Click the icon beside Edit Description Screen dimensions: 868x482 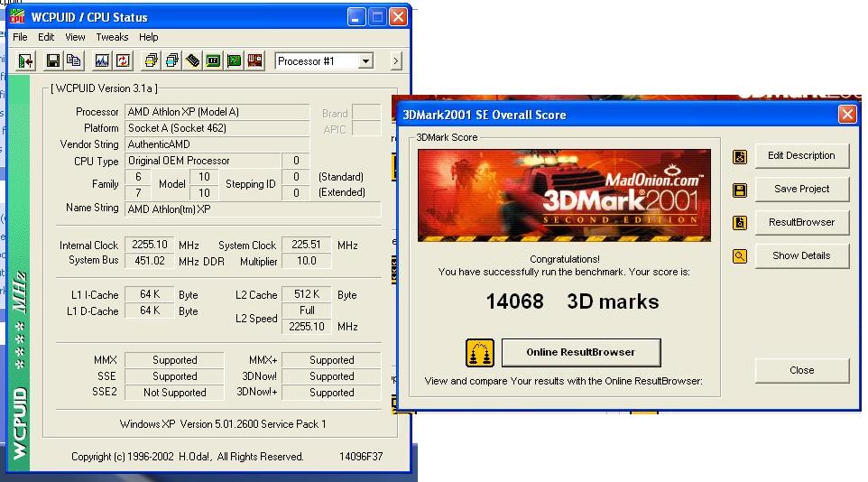point(740,157)
